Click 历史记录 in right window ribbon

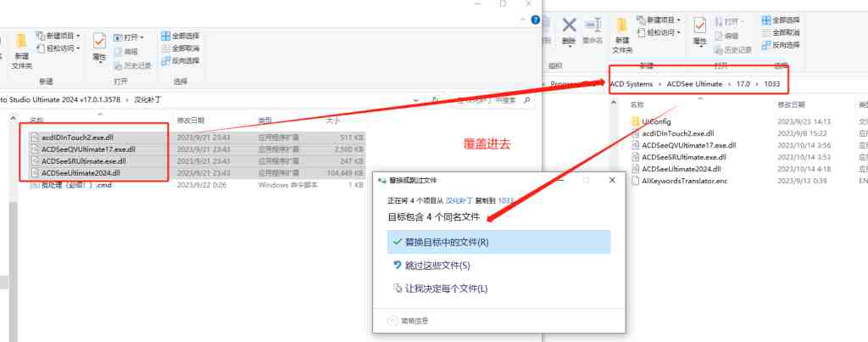click(x=733, y=50)
